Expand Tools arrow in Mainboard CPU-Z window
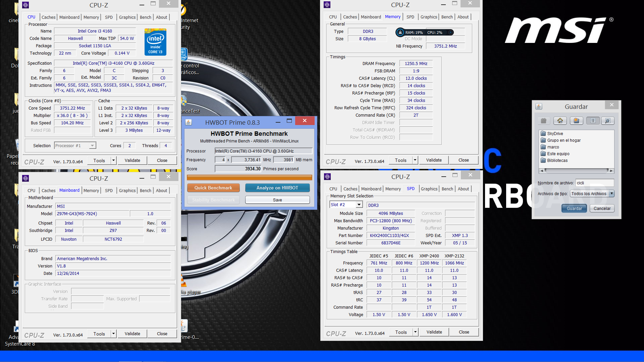Screen dimensions: 644x362 [x=113, y=334]
